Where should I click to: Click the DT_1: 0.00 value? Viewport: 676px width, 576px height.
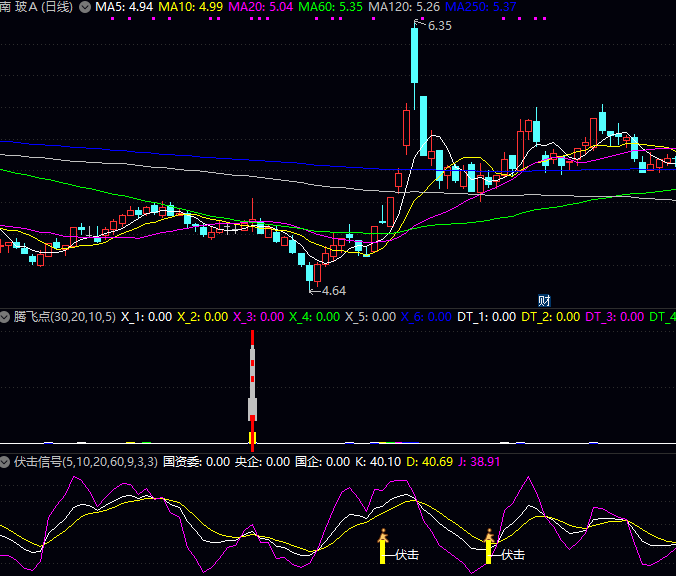tap(486, 317)
